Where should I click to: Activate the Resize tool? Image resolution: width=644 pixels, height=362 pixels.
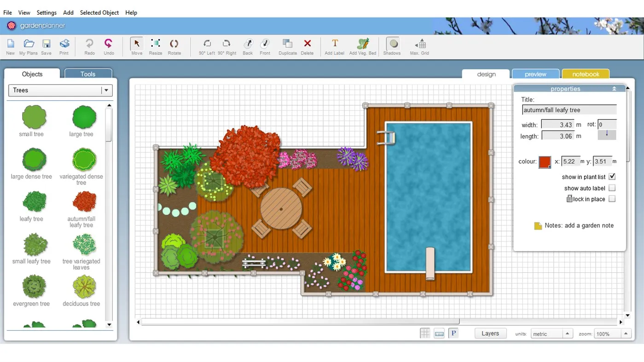(155, 46)
